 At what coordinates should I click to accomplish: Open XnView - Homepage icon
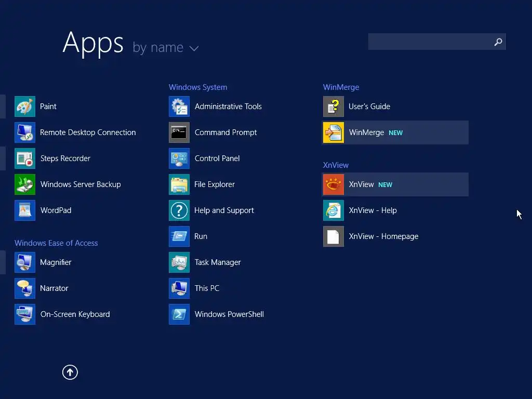click(x=334, y=236)
